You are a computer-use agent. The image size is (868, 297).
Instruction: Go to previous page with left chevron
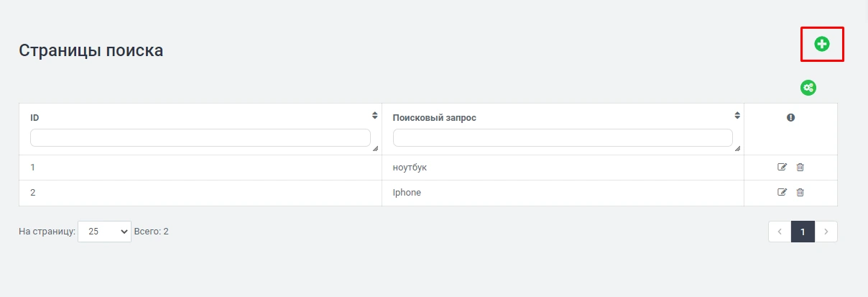780,232
